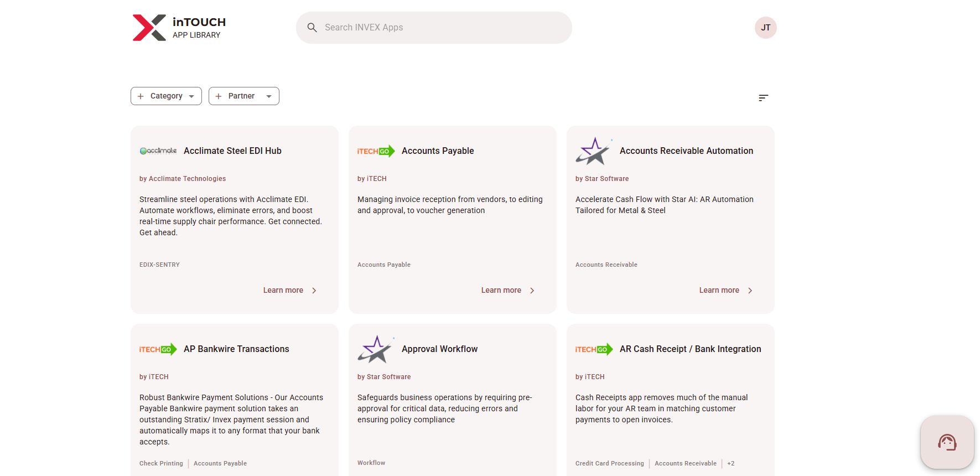980x476 pixels.
Task: Click iTECH GO logo on Accounts Payable card
Action: (376, 151)
